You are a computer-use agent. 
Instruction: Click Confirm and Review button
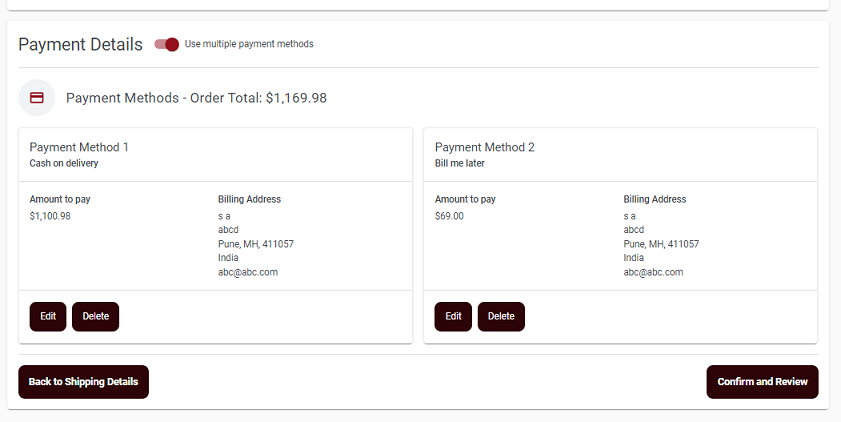click(762, 382)
